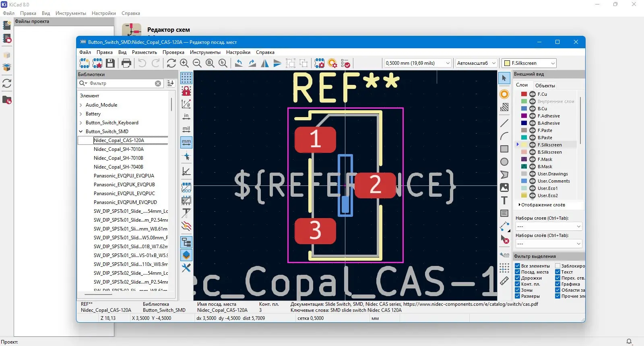Choose the add text tool
644x346 pixels.
[x=504, y=200]
